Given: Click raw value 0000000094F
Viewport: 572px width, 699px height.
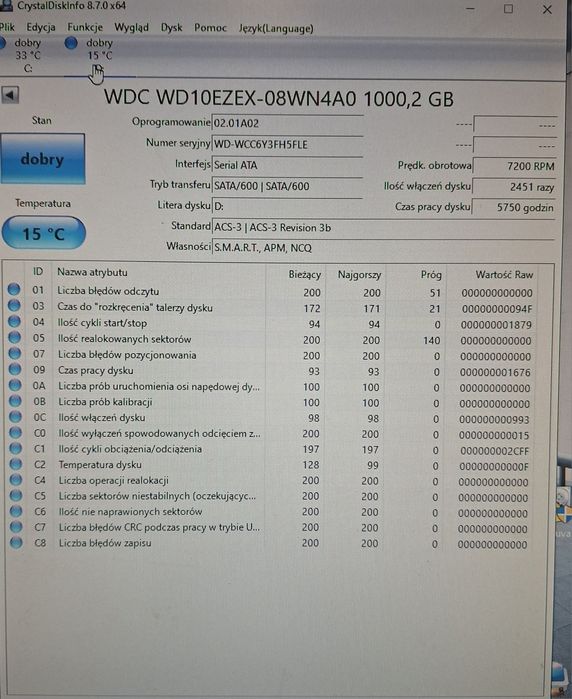Looking at the screenshot, I should click(x=497, y=309).
